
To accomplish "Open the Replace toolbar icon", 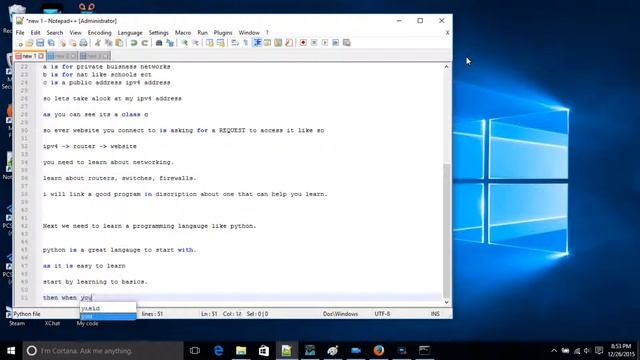I will click(170, 43).
